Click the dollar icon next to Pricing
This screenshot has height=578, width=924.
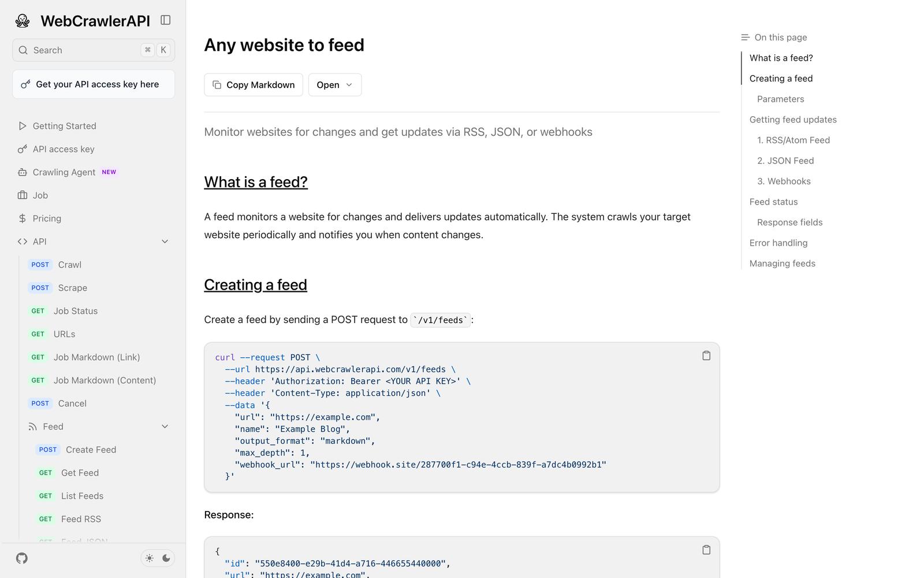22,218
